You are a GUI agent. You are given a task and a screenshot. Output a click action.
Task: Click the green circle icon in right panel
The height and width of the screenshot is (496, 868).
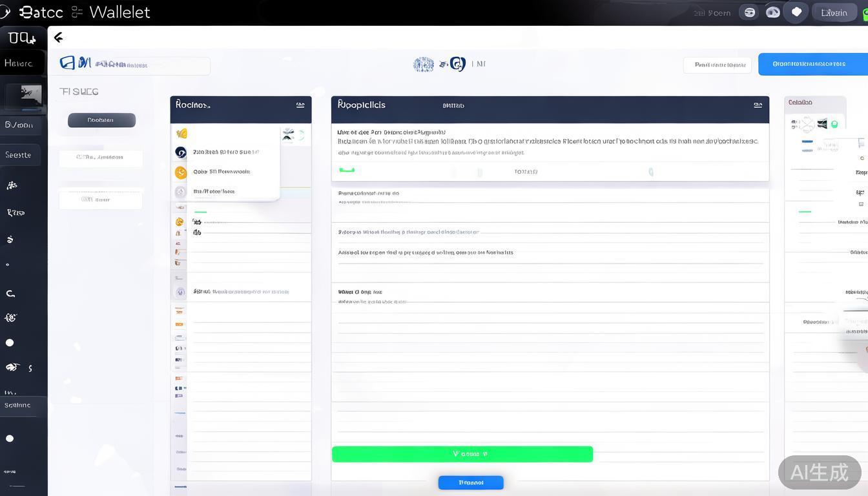click(834, 124)
